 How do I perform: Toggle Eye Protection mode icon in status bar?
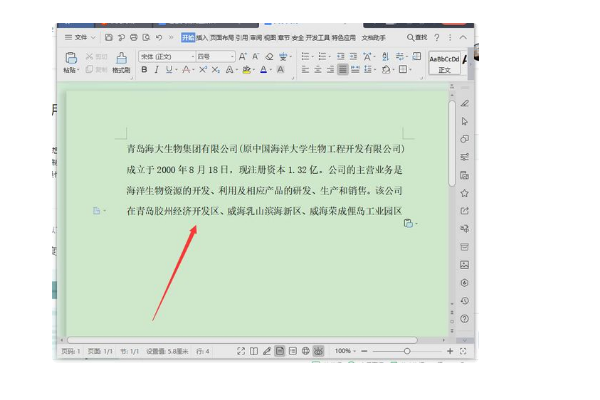(318, 351)
